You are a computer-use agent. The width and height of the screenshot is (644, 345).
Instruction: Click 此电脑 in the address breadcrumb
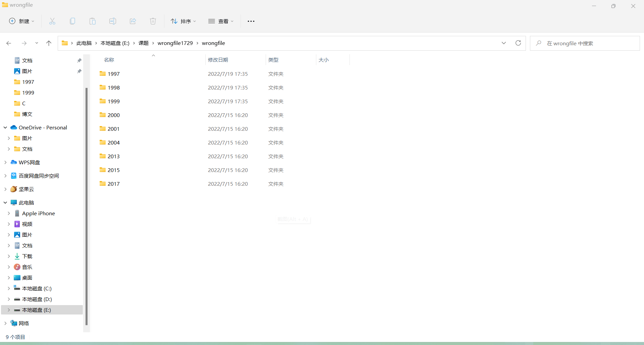(x=84, y=43)
